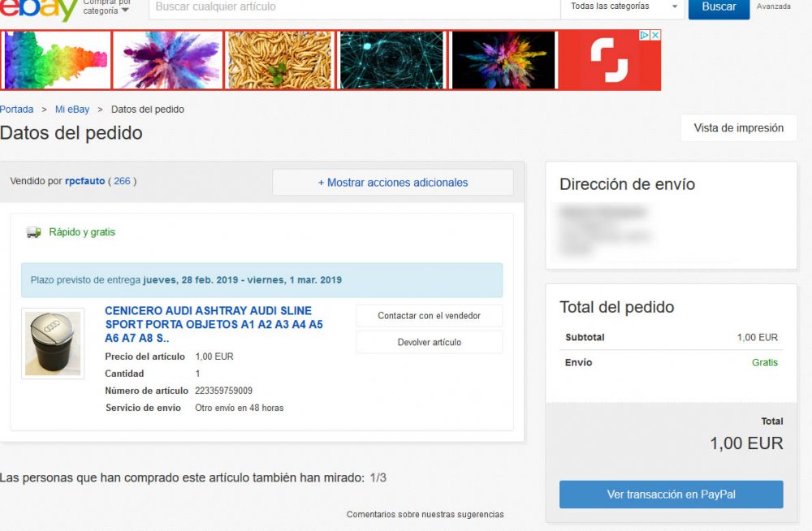Open the teal network tunnel ad thumbnail
Image resolution: width=812 pixels, height=531 pixels.
[391, 60]
